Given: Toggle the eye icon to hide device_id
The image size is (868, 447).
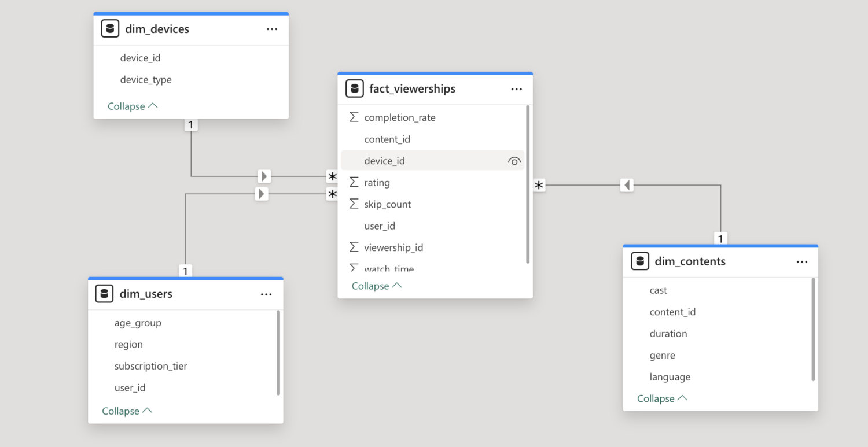Looking at the screenshot, I should click(x=514, y=161).
